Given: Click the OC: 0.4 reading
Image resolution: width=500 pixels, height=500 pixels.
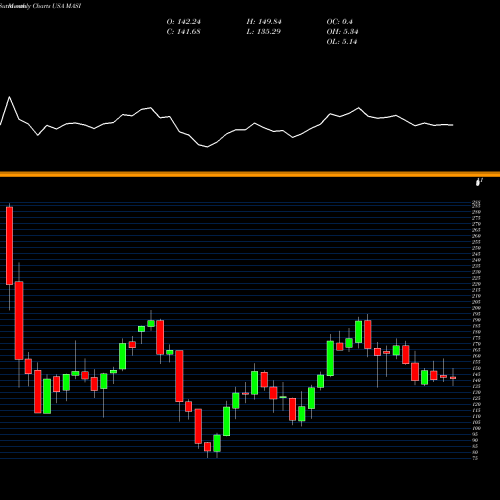Looking at the screenshot, I should pyautogui.click(x=339, y=22).
